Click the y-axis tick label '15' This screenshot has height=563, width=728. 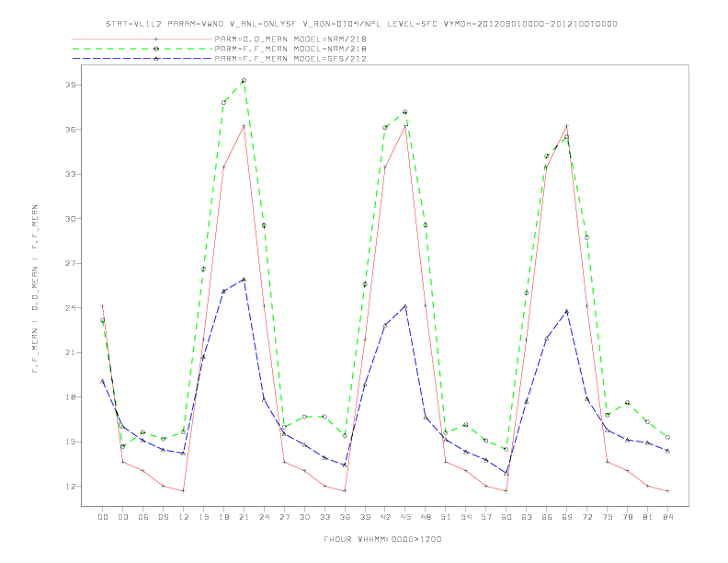pyautogui.click(x=71, y=442)
